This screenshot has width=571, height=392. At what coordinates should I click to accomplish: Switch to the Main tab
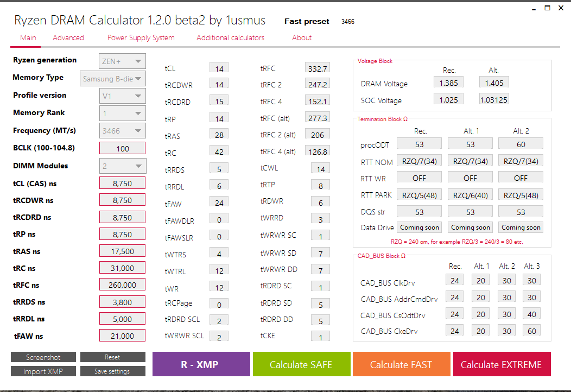[x=28, y=37]
